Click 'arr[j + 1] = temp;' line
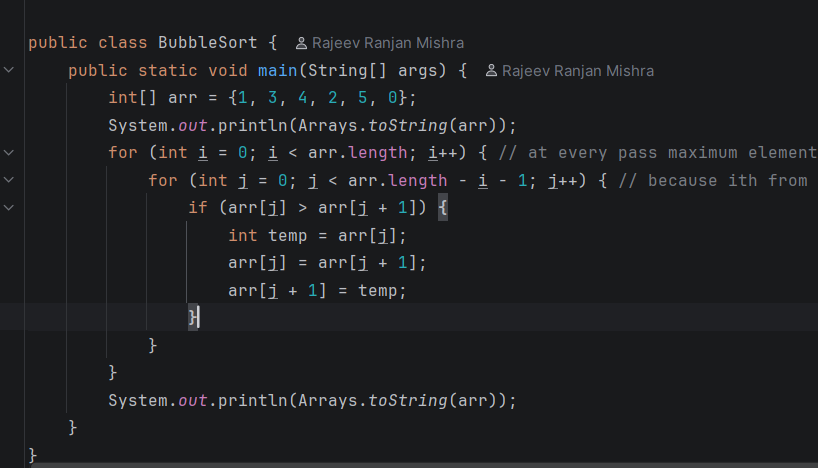 click(317, 291)
